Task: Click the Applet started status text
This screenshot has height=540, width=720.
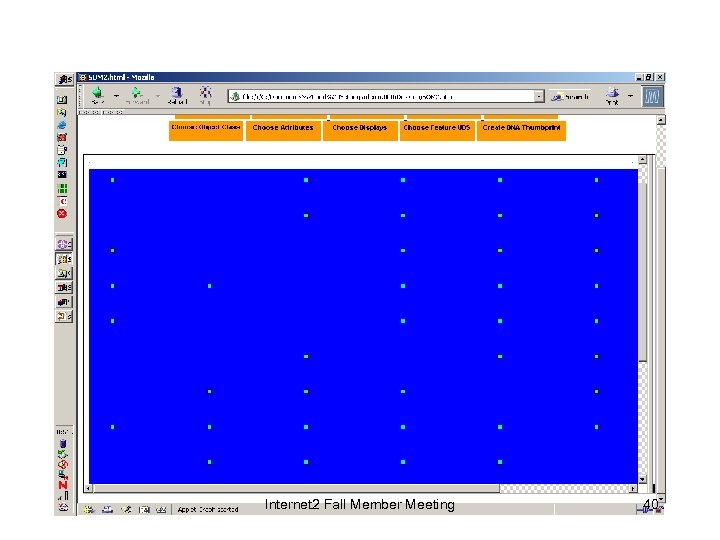Action: 208,510
